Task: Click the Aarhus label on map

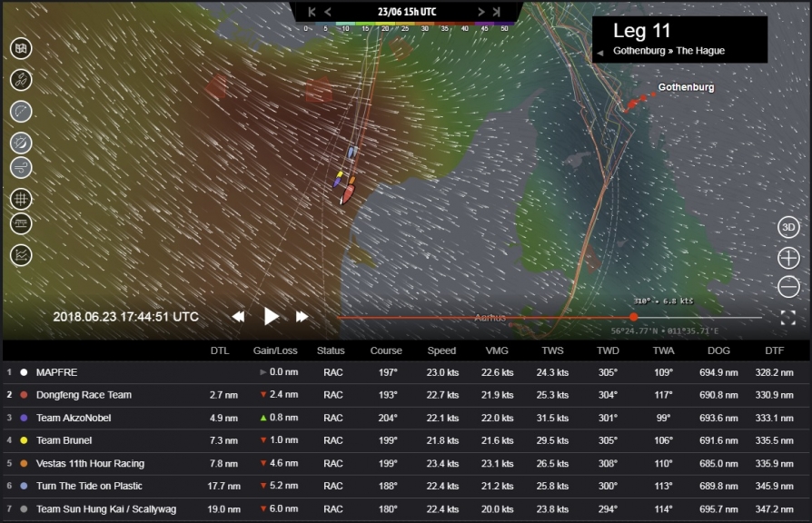Action: pyautogui.click(x=490, y=318)
